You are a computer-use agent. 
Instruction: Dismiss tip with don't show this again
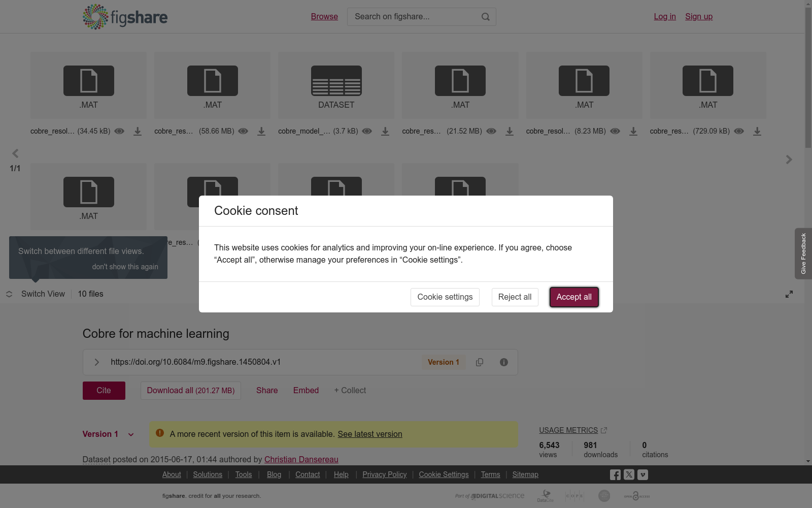(x=125, y=267)
